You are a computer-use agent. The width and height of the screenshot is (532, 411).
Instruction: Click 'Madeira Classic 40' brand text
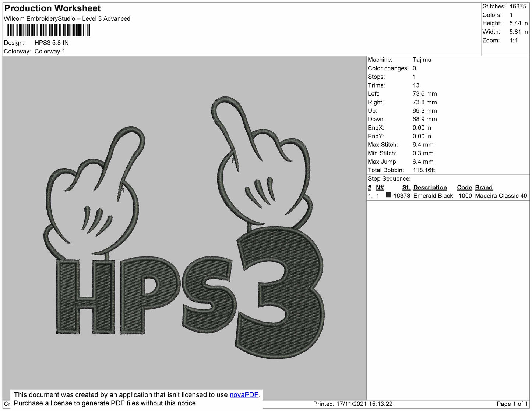click(x=501, y=196)
